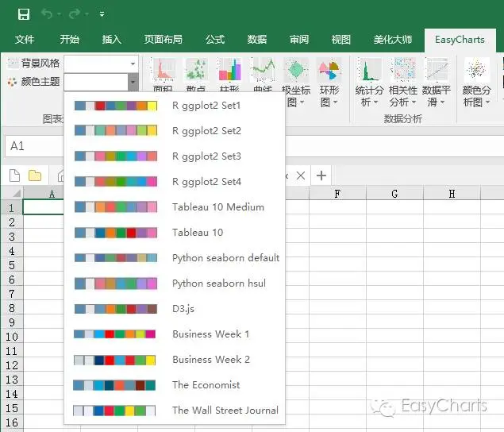Click The Economist palette swatch strip

click(114, 385)
